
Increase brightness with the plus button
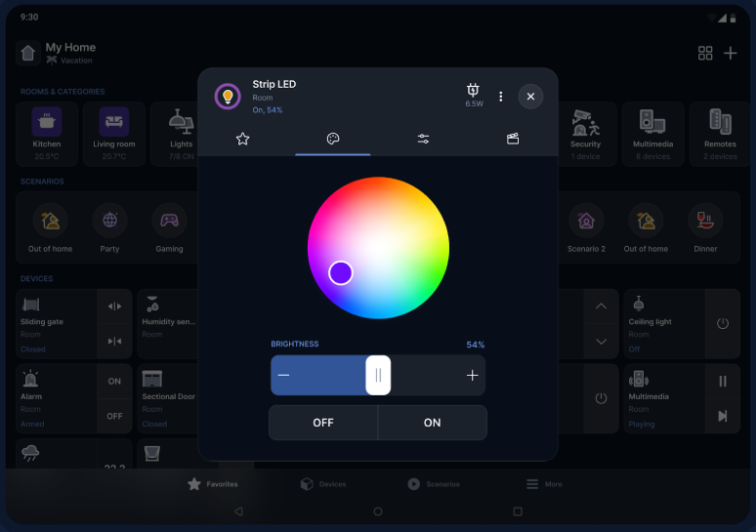click(x=473, y=375)
